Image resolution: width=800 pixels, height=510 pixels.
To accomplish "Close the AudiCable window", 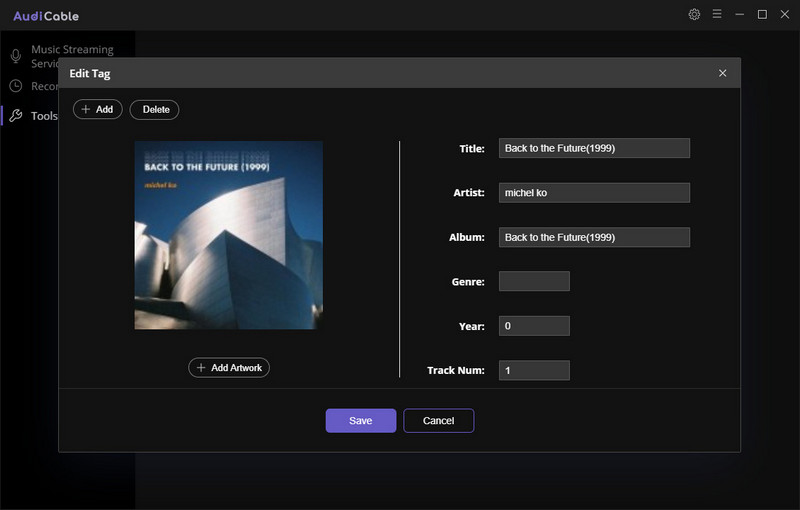I will 785,14.
